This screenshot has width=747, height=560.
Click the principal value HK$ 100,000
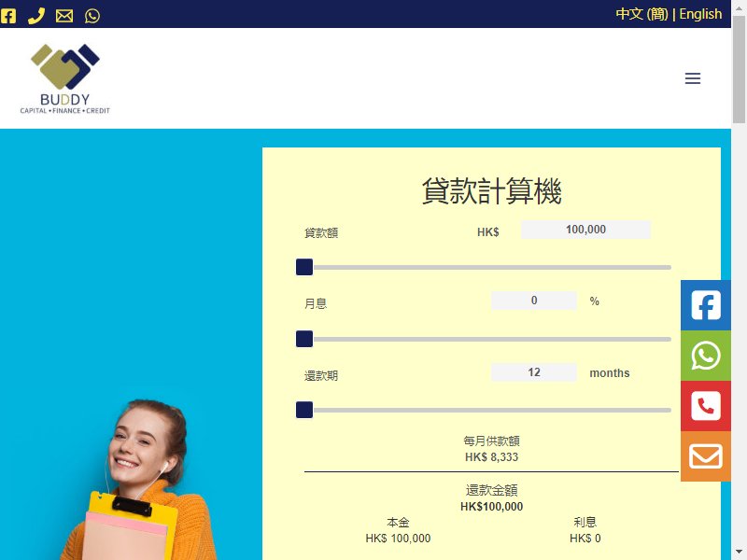coord(398,539)
